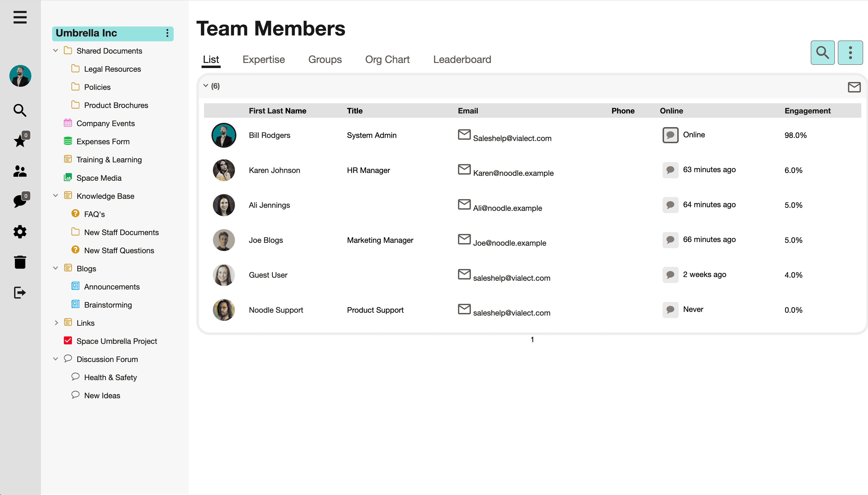
Task: Click Bill Rodgers profile photo
Action: (x=224, y=135)
